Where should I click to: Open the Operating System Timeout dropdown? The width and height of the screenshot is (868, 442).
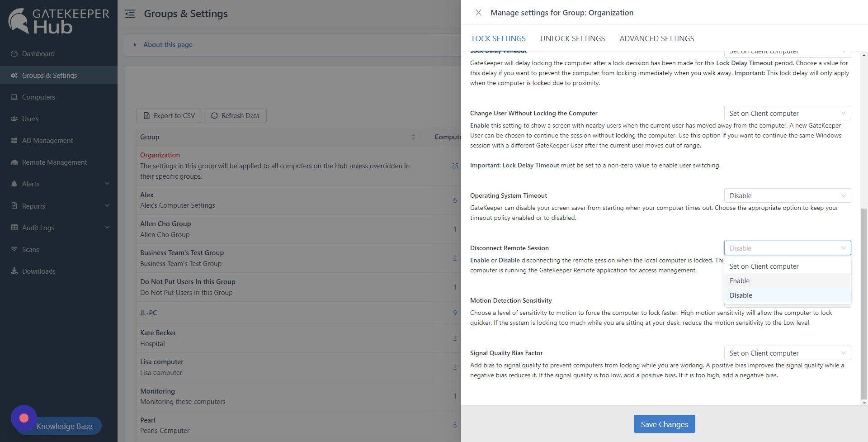point(787,195)
